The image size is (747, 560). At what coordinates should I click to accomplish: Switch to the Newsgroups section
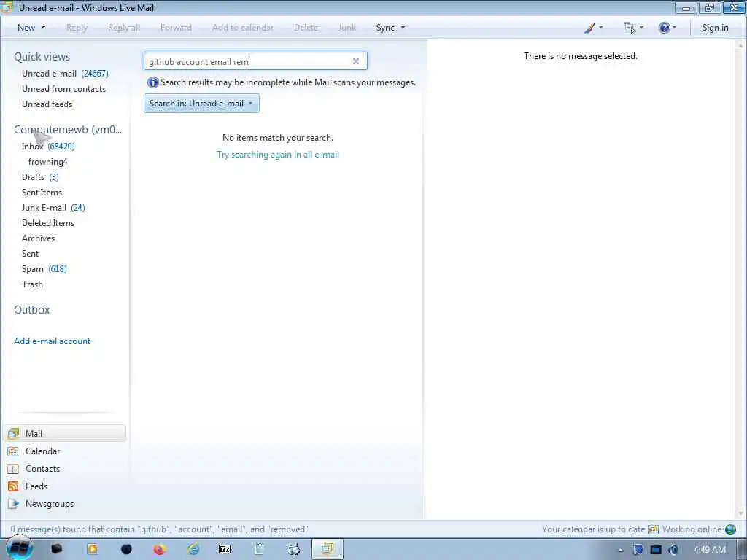[x=50, y=504]
